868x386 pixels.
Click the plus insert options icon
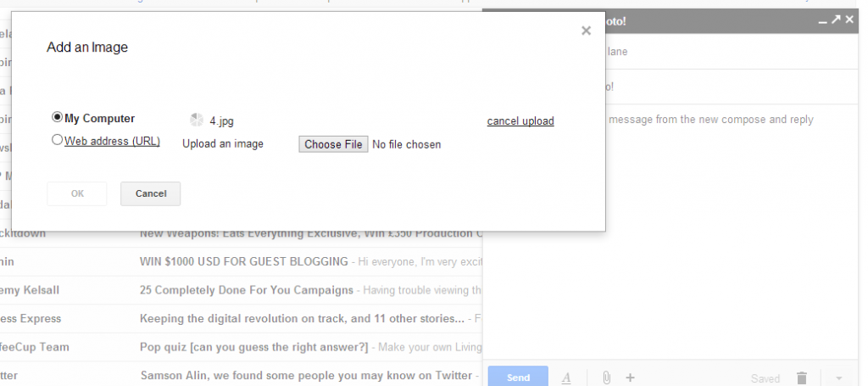[630, 378]
